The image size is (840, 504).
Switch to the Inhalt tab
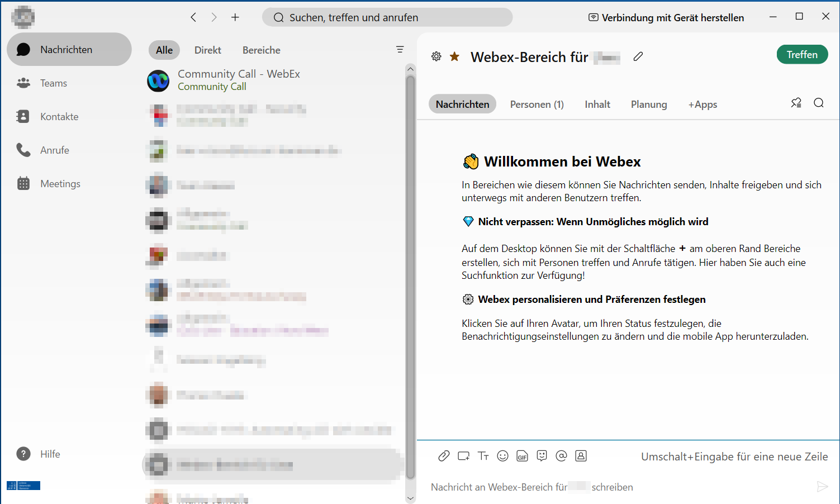tap(597, 104)
